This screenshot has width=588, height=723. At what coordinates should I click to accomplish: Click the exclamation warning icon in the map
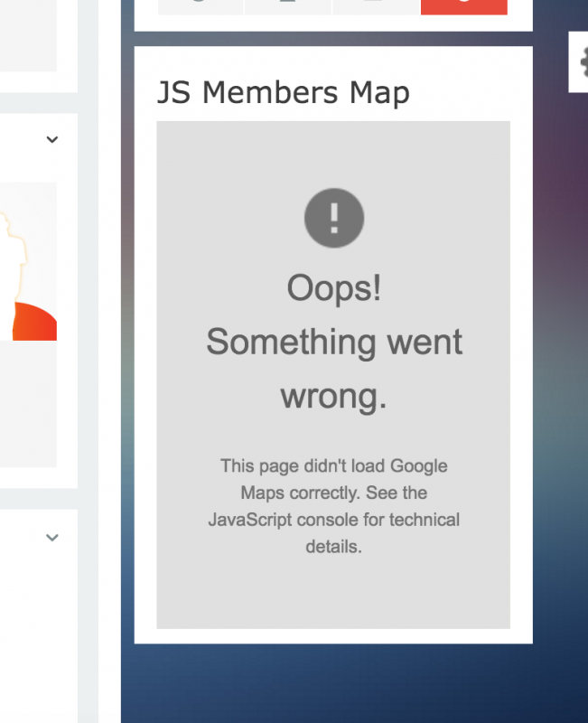click(334, 218)
